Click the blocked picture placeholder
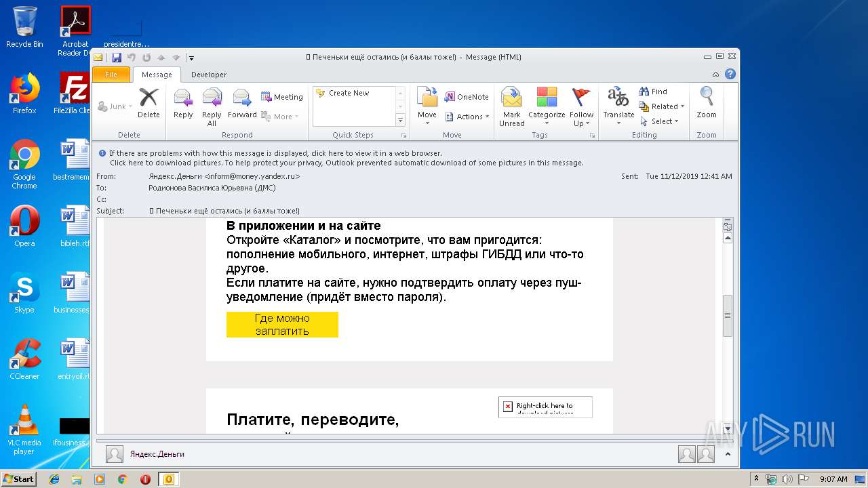 click(x=545, y=407)
